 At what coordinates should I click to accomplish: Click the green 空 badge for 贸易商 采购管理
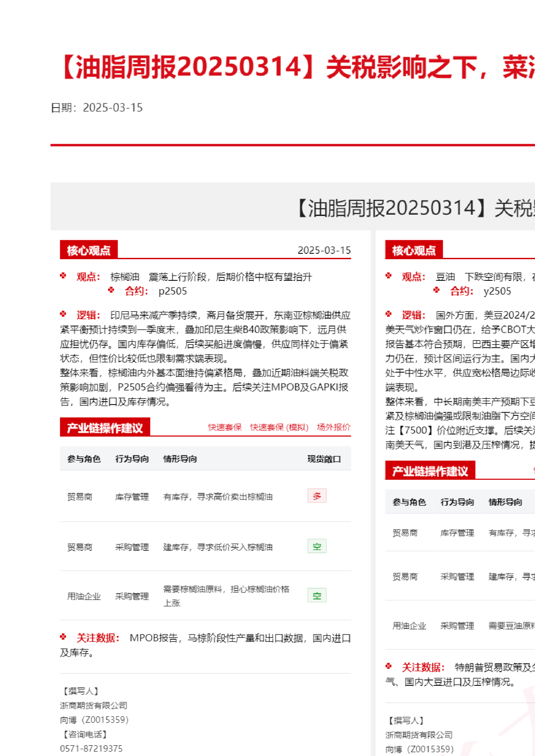pos(317,546)
